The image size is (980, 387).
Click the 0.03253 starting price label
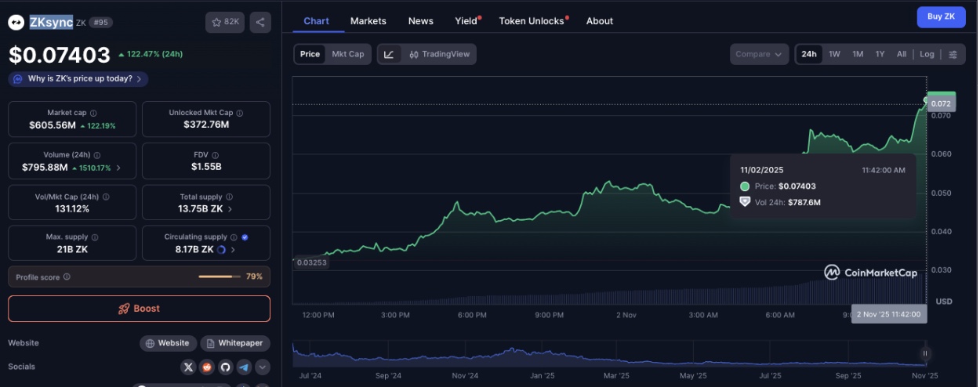(x=310, y=262)
